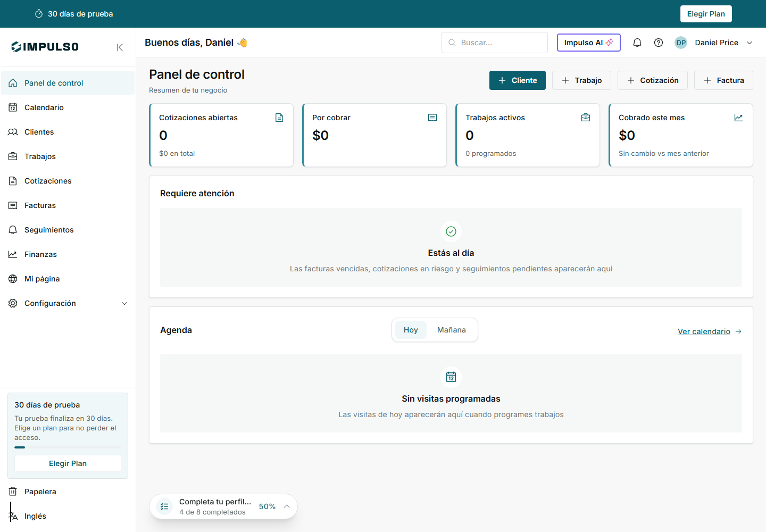
Task: Go to Calendario in the sidebar
Action: 68,107
